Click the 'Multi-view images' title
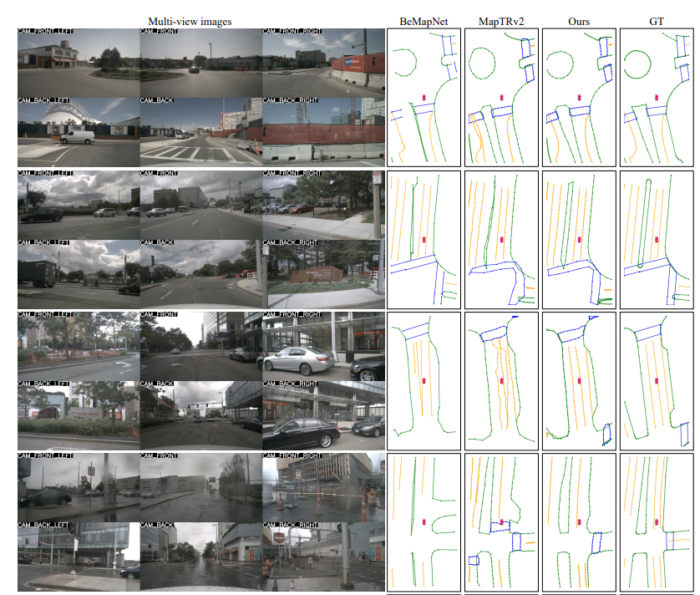 [190, 20]
